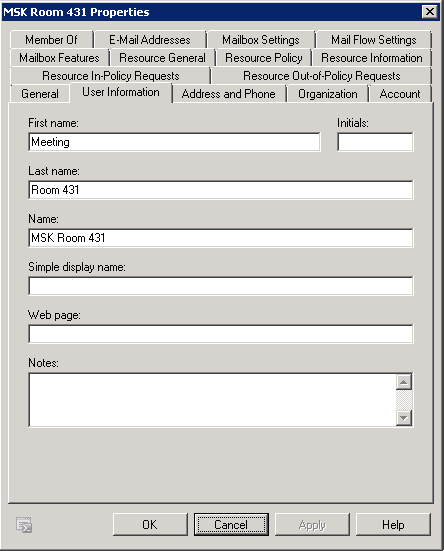Select the Mailbox Settings tab
This screenshot has width=444, height=551.
261,40
